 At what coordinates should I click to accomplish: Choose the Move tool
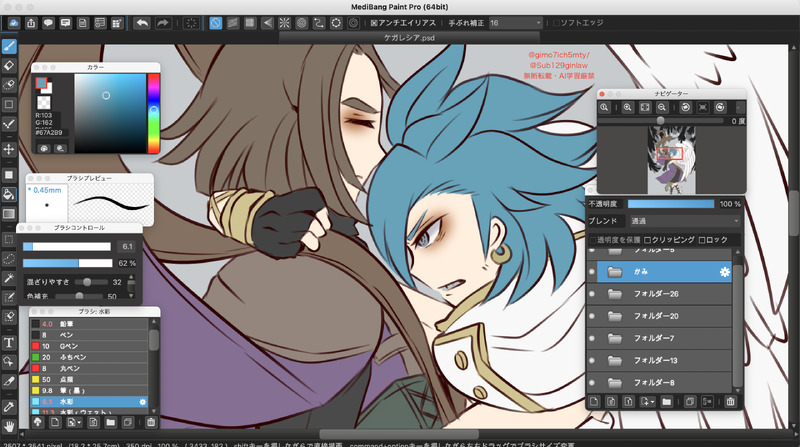(x=9, y=149)
